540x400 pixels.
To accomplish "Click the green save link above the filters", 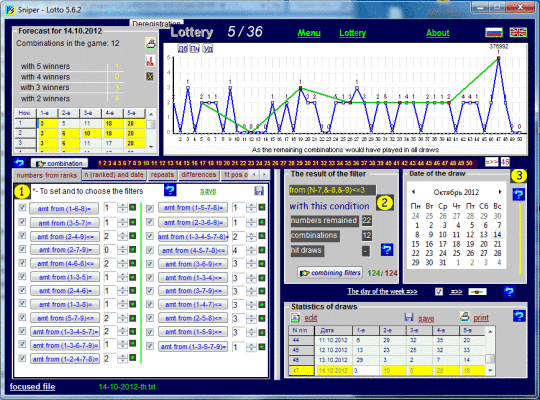I will [x=208, y=191].
